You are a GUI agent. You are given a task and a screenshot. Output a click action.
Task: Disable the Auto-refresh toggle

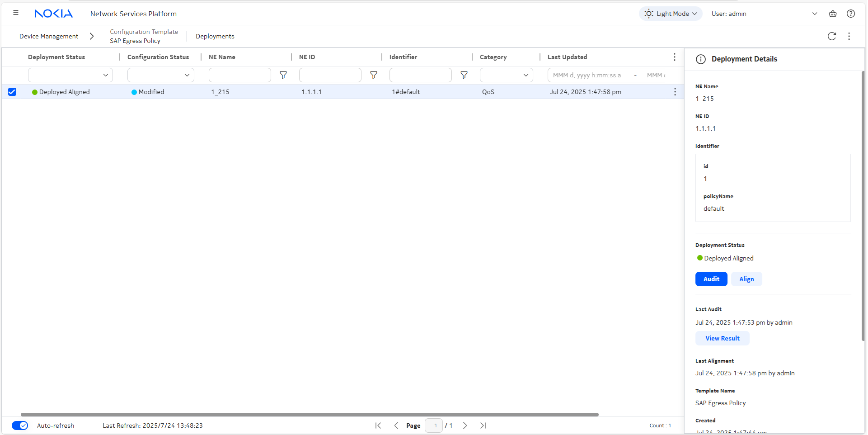coord(20,426)
